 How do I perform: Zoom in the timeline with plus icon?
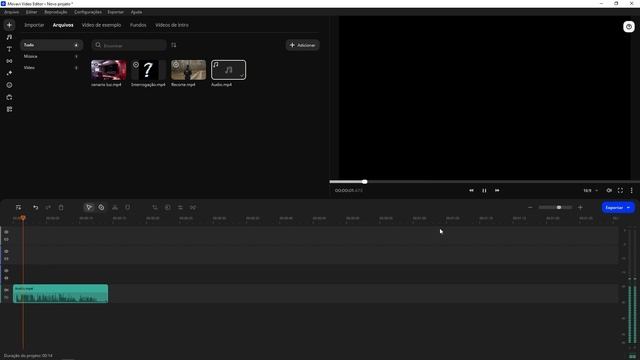click(x=580, y=207)
